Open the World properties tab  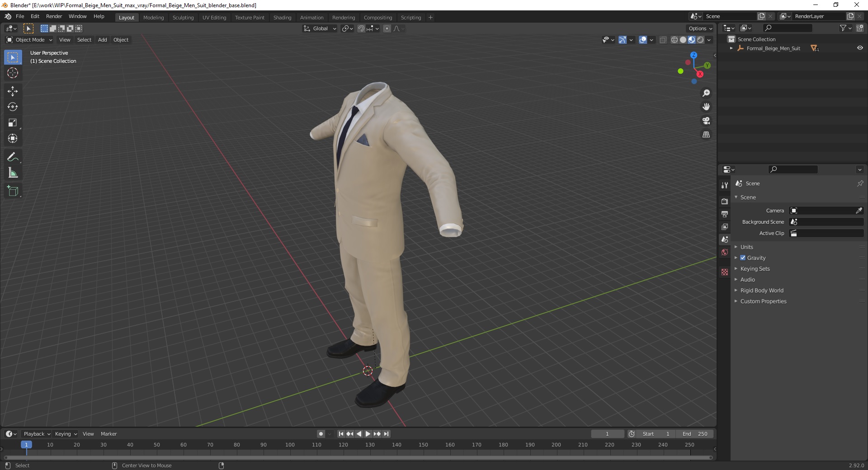tap(725, 252)
